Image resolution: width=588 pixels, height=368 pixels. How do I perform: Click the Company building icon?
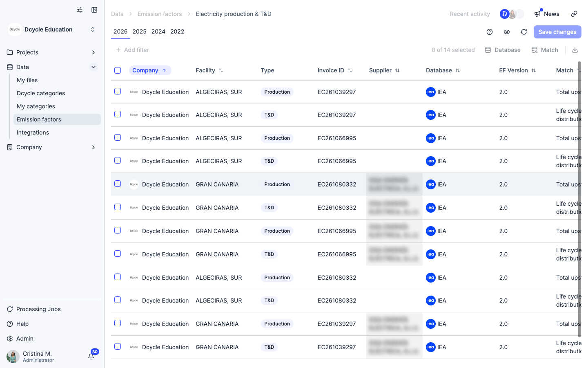pyautogui.click(x=10, y=147)
